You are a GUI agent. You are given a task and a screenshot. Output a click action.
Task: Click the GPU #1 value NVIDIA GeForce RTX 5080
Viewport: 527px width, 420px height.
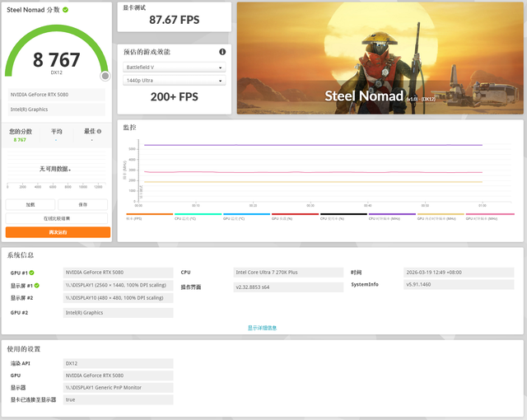119,273
